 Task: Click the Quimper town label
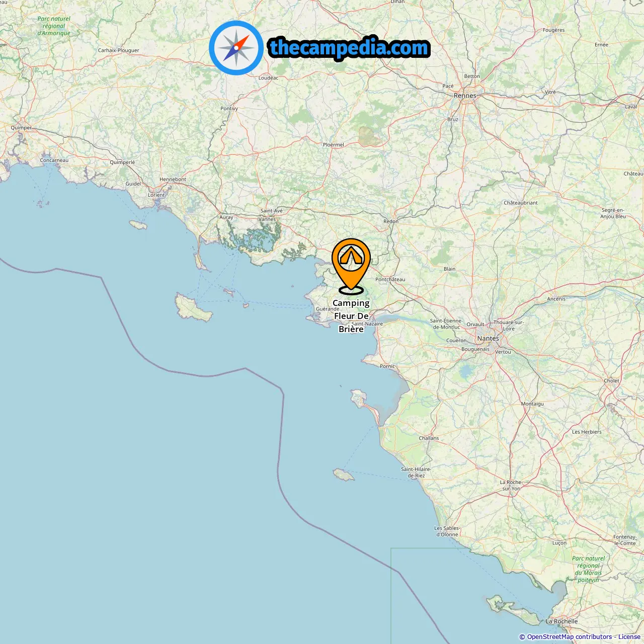(x=21, y=128)
